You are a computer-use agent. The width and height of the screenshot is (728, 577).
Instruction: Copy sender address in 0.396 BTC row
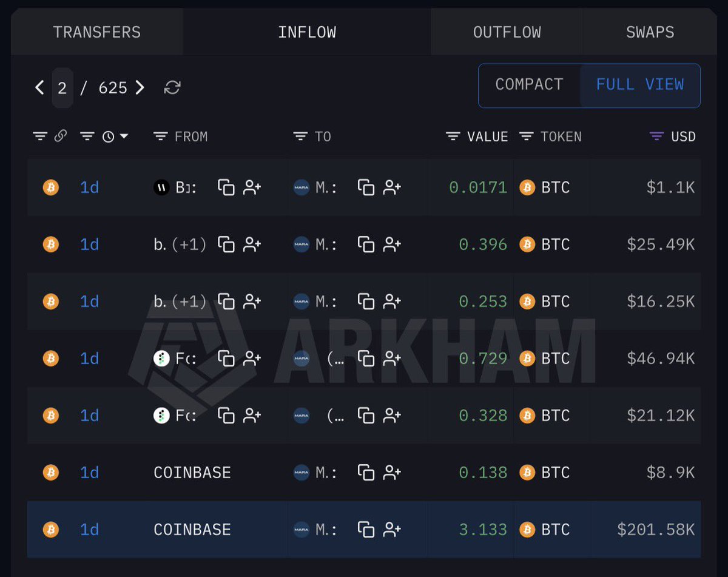pyautogui.click(x=226, y=245)
